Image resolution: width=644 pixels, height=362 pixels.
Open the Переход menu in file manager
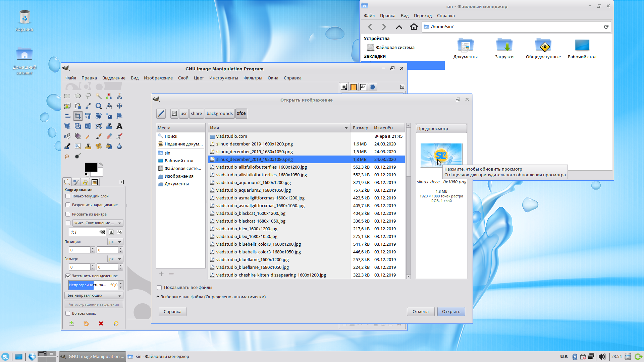[423, 16]
